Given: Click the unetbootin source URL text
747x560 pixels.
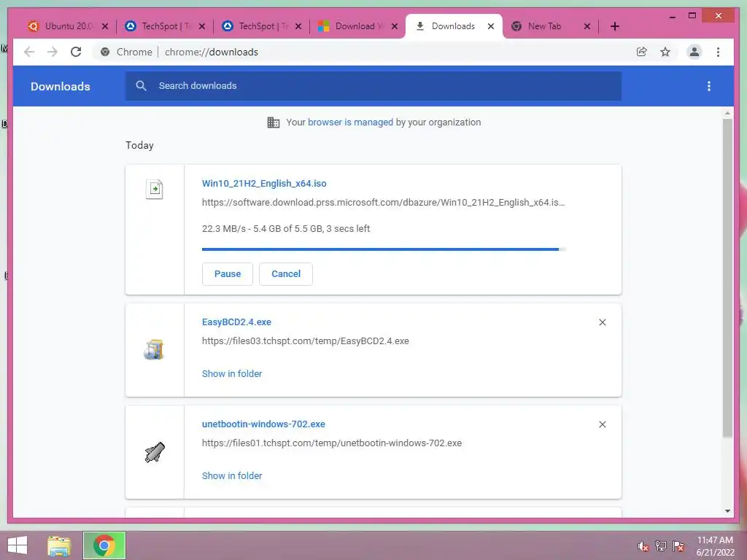Looking at the screenshot, I should [x=332, y=443].
